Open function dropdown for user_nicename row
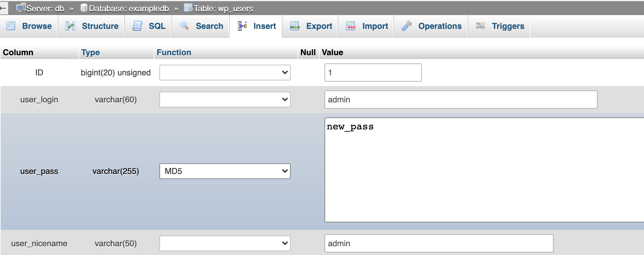644x255 pixels. [x=225, y=243]
